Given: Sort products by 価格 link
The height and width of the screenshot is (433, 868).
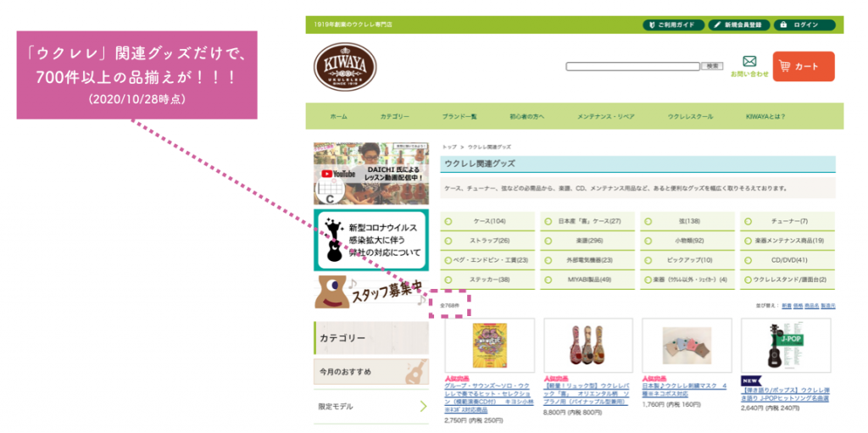Looking at the screenshot, I should click(x=798, y=305).
